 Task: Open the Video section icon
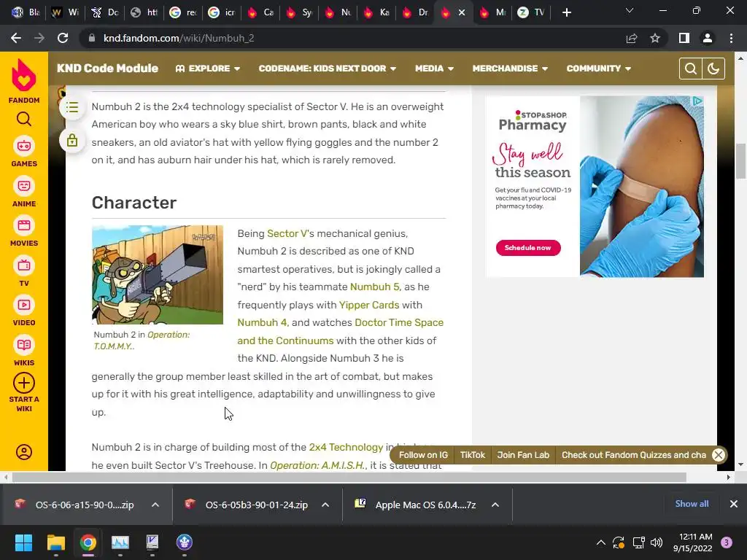(x=24, y=305)
